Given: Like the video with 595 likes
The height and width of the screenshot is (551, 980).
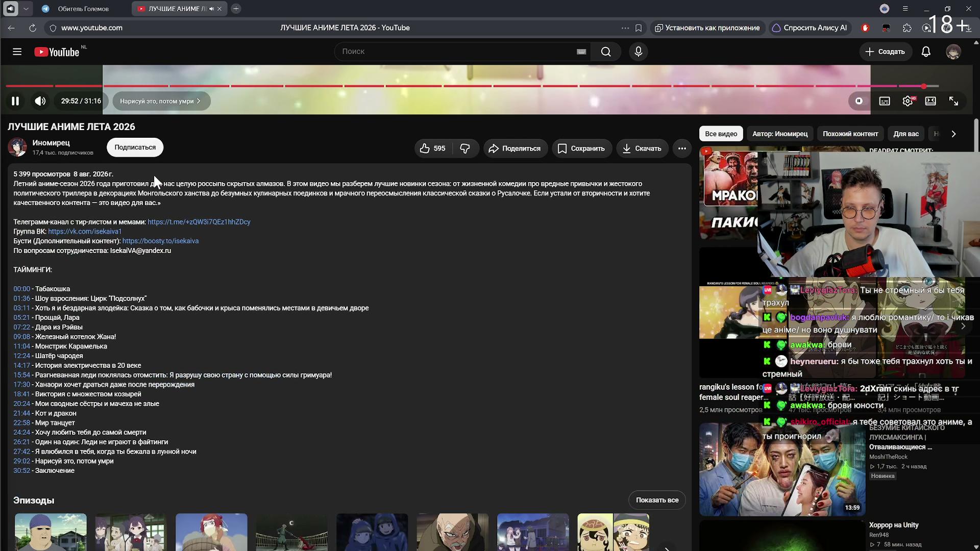Looking at the screenshot, I should tap(432, 148).
